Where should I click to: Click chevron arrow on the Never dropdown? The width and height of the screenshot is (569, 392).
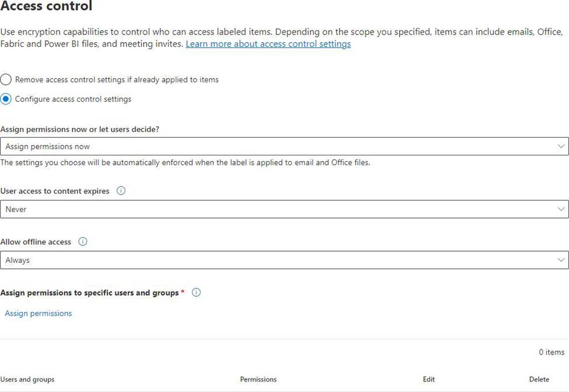561,209
